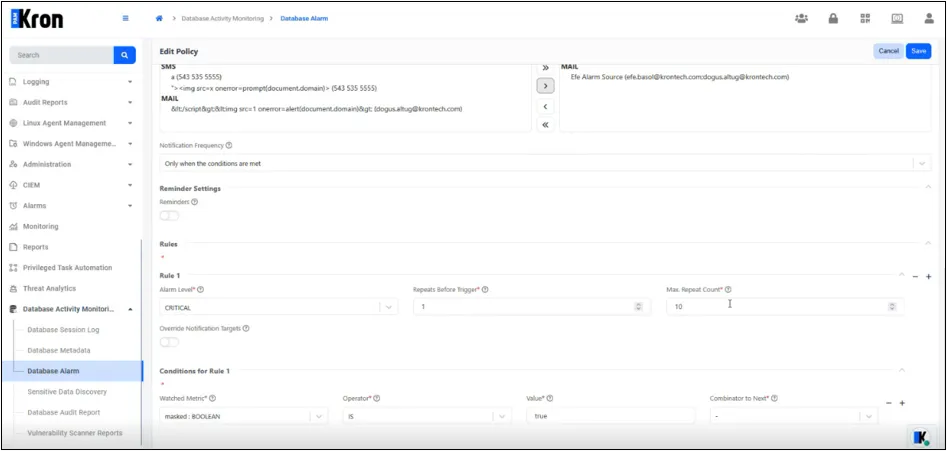Click help icon next to Combinator to Next
The height and width of the screenshot is (451, 947).
(x=774, y=398)
